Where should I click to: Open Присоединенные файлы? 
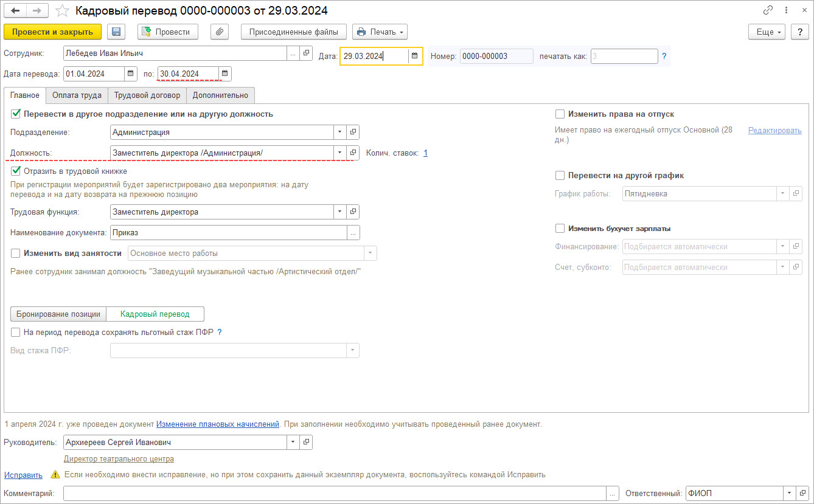(x=294, y=32)
